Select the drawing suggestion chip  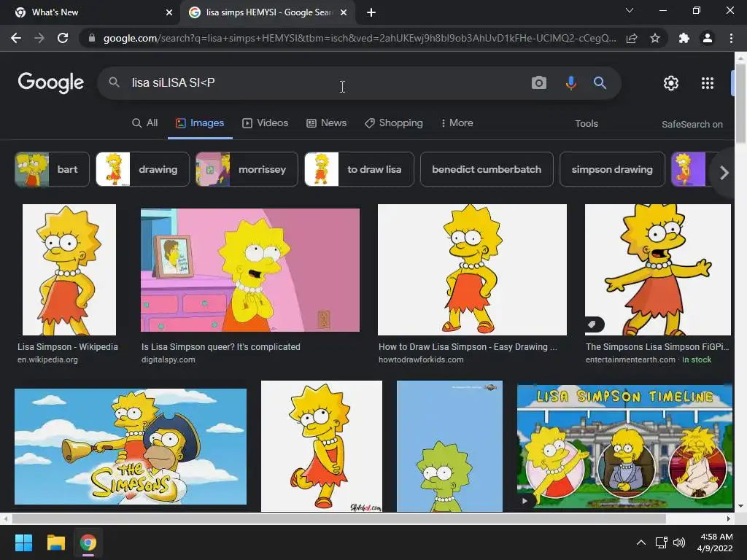[142, 169]
